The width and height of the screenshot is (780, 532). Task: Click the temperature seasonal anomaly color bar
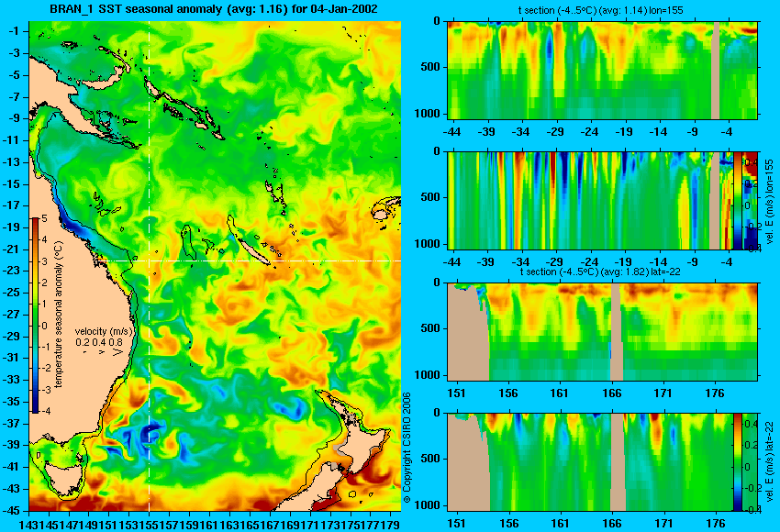coord(36,316)
